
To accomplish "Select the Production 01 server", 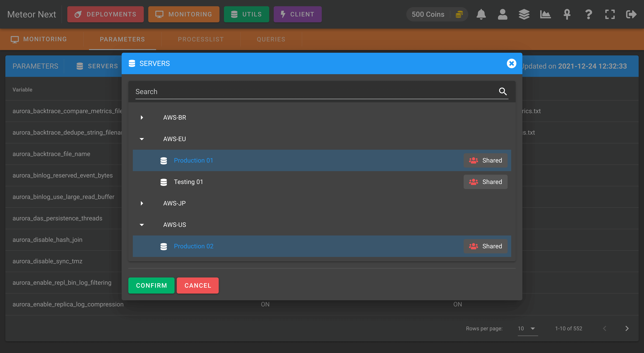I will 322,160.
